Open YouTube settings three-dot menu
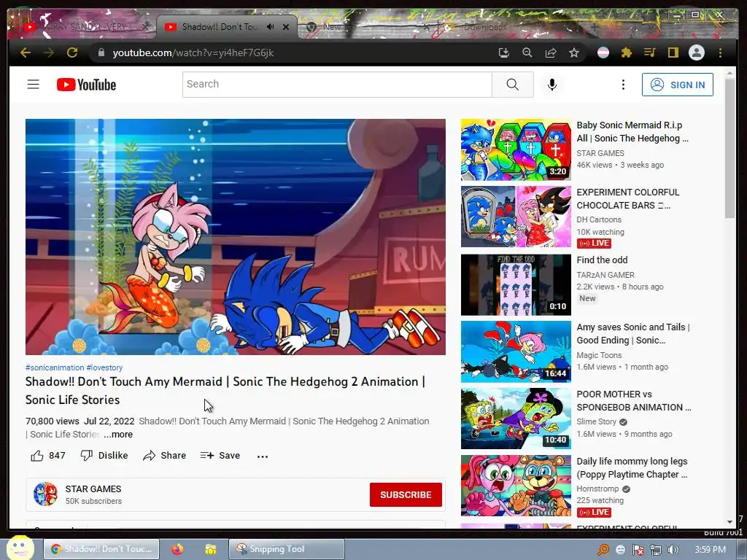Image resolution: width=747 pixels, height=560 pixels. [623, 85]
